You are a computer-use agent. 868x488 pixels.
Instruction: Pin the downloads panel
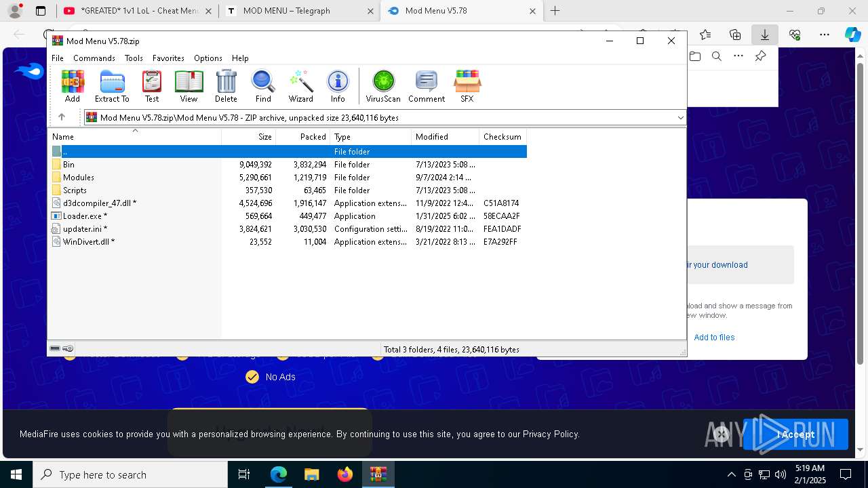[760, 56]
